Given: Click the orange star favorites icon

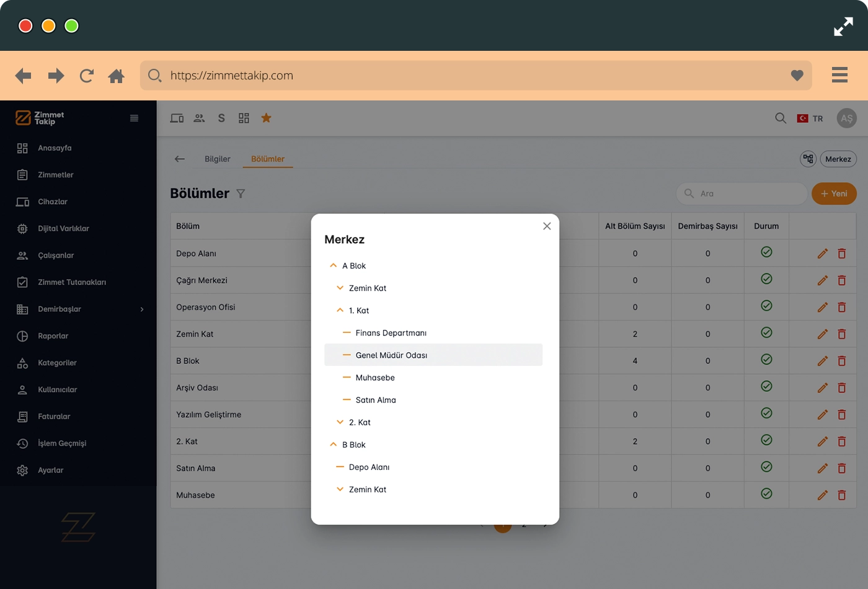Looking at the screenshot, I should coord(266,118).
